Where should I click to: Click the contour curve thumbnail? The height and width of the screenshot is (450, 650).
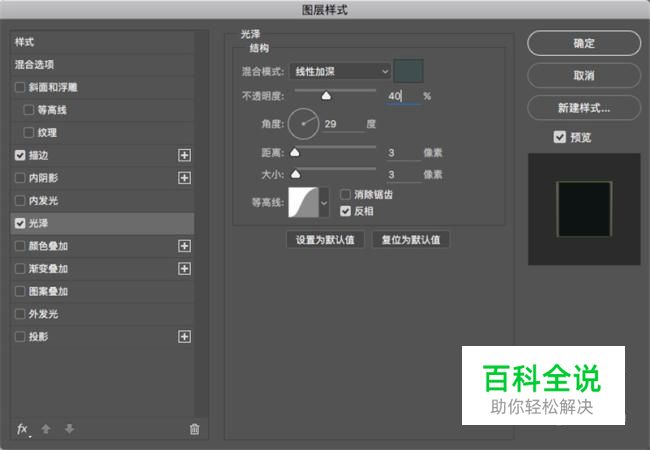[303, 202]
